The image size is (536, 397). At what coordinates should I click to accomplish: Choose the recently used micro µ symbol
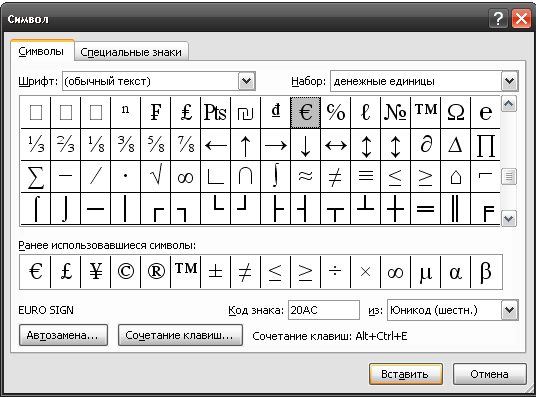(426, 272)
